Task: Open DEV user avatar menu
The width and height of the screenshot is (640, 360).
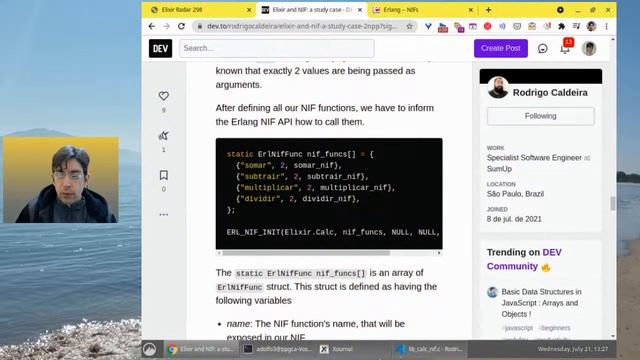Action: (589, 48)
